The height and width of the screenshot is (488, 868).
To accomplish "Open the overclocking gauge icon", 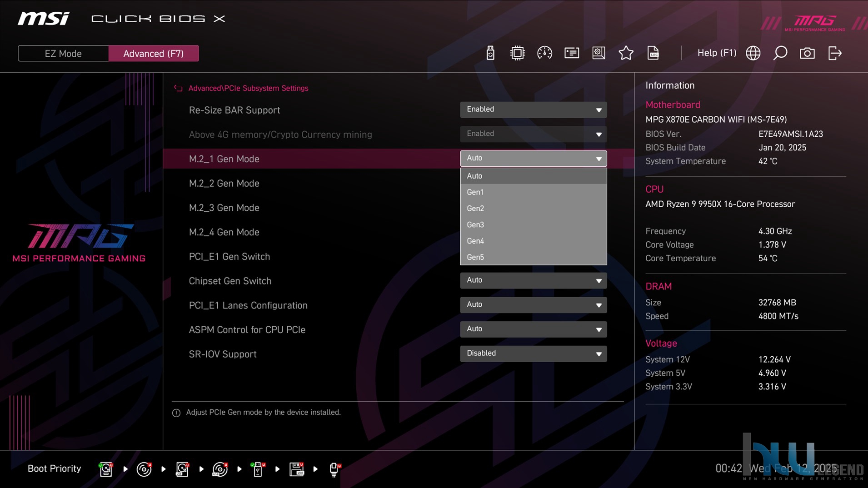I will coord(544,53).
